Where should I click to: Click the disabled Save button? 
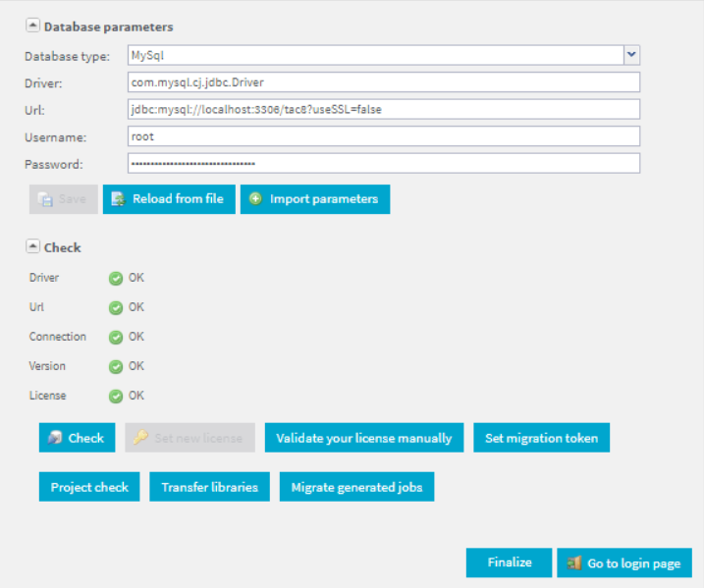click(x=64, y=199)
